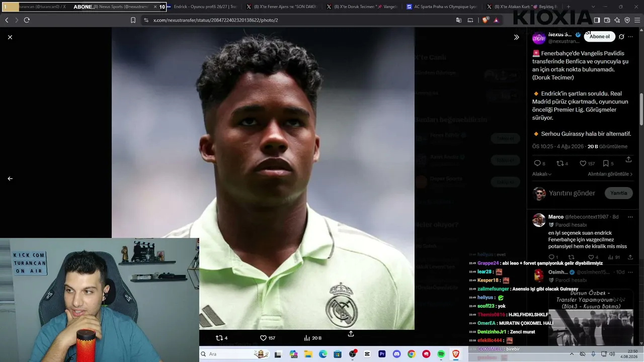This screenshot has width=644, height=362.
Task: Focus the Yanıtını gönder reply field
Action: tap(572, 193)
